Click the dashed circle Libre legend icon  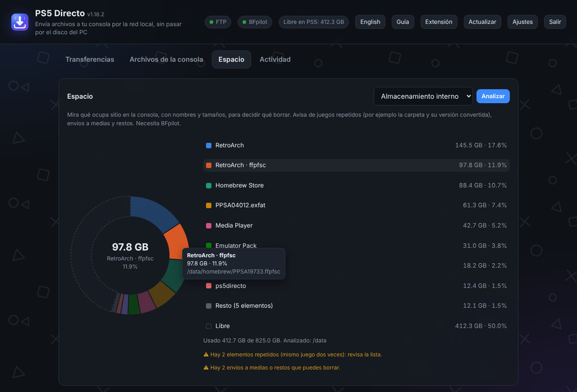coord(209,326)
